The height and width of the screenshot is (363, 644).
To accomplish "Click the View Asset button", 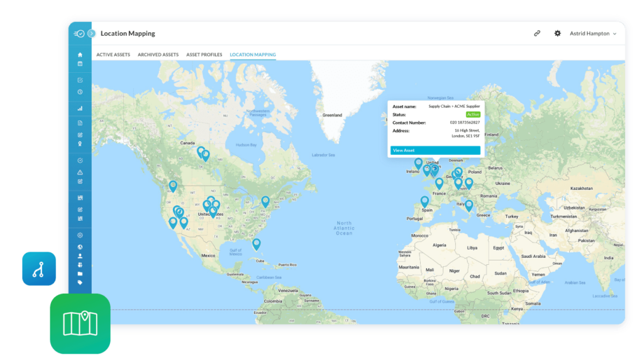I will 435,150.
